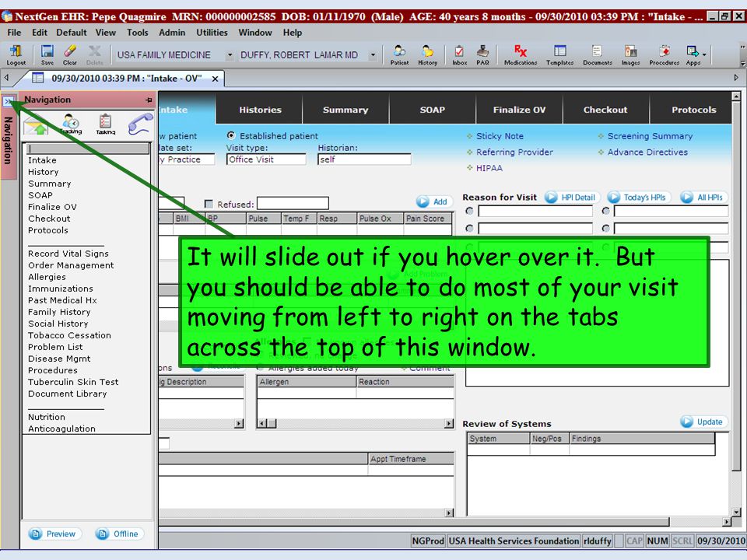Click the Today's HPIs button
This screenshot has width=747, height=560.
click(638, 197)
